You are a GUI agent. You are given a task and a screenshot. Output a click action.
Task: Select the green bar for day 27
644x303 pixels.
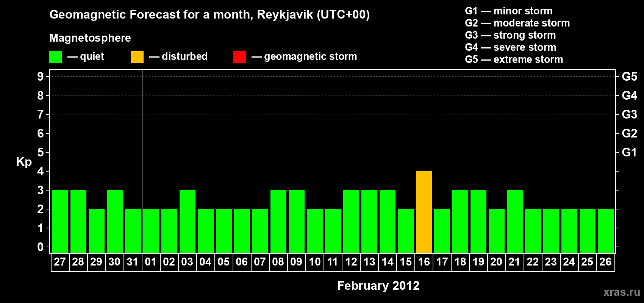[60, 221]
